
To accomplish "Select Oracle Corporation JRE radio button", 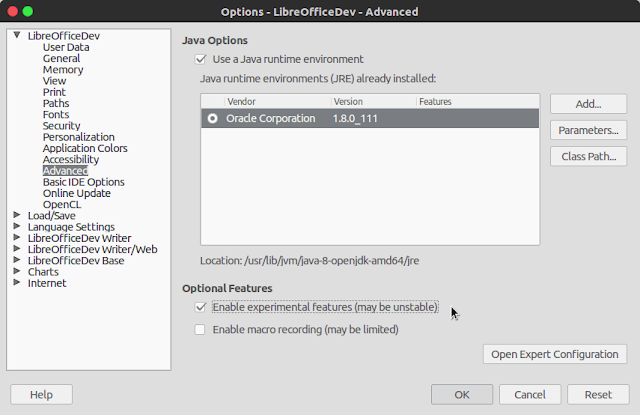I will click(x=212, y=118).
